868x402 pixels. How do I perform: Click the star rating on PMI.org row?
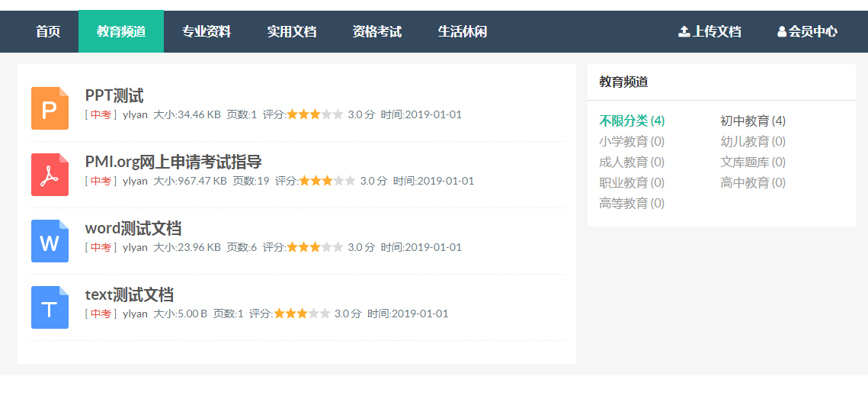click(327, 181)
